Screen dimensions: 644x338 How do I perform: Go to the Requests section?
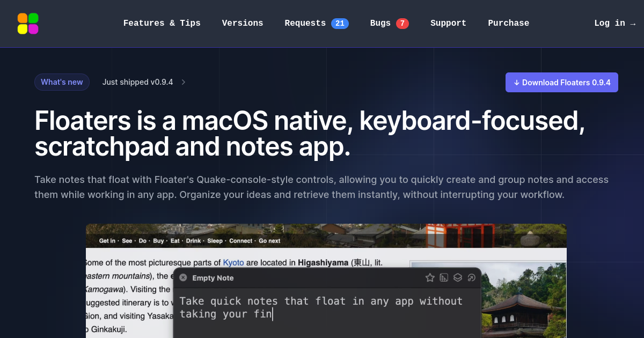305,23
